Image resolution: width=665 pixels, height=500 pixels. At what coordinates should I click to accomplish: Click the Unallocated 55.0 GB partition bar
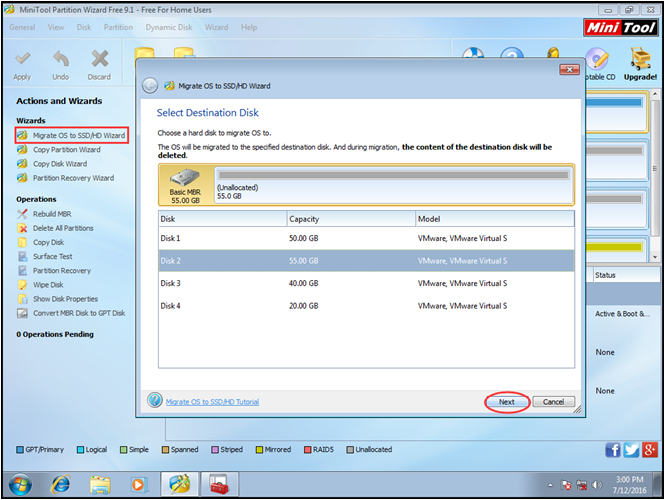coord(394,185)
